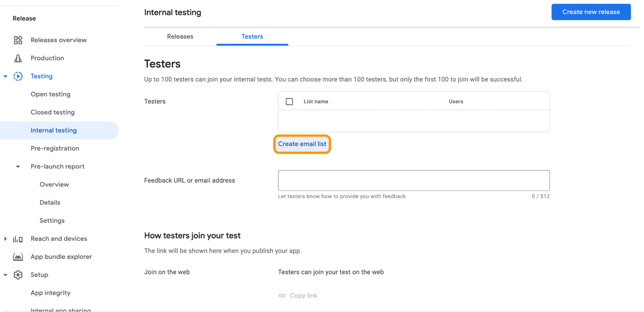Viewport: 644px width, 312px height.
Task: Collapse the Testing section arrow
Action: (5, 76)
